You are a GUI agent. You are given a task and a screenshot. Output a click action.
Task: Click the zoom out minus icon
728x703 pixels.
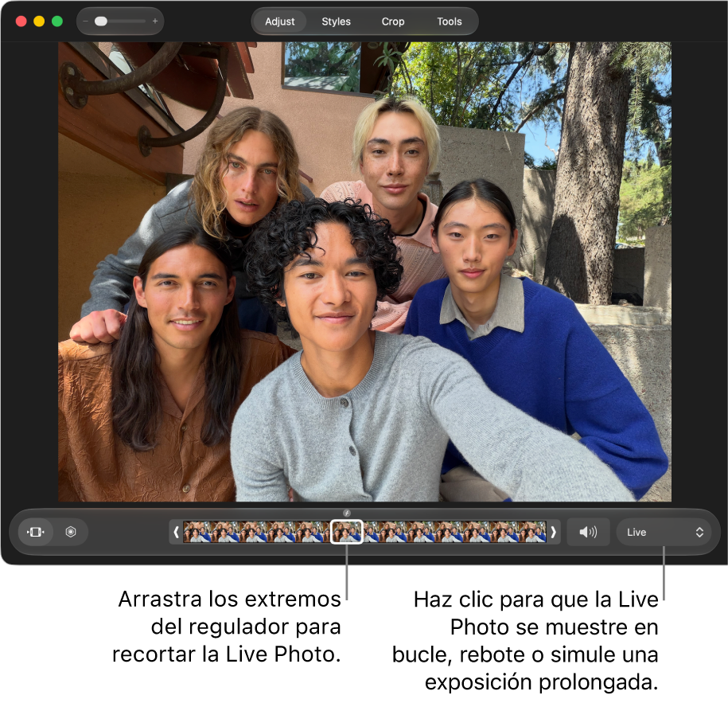(85, 21)
